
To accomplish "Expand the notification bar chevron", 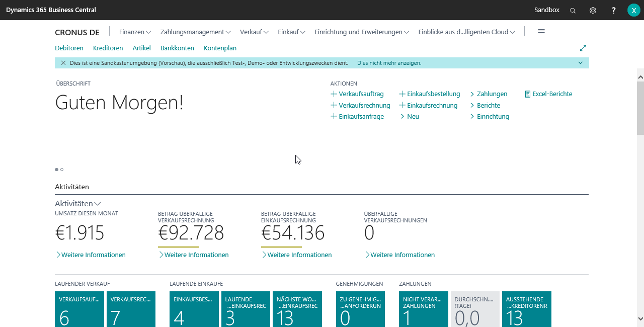I will click(x=581, y=63).
